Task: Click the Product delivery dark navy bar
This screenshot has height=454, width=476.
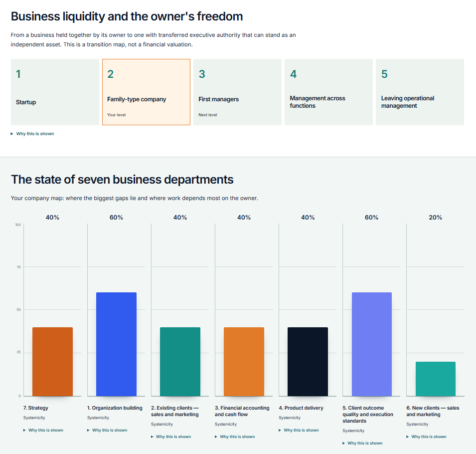Action: (308, 362)
